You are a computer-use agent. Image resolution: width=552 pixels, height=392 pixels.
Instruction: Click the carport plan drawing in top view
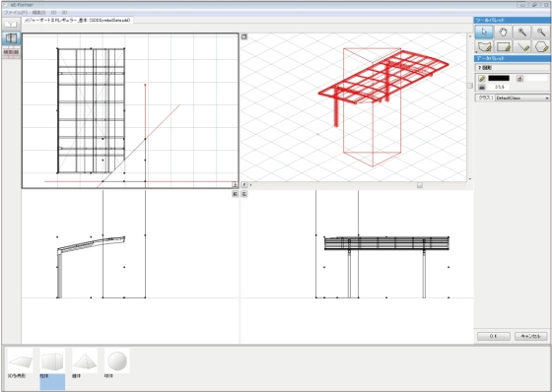[91, 110]
